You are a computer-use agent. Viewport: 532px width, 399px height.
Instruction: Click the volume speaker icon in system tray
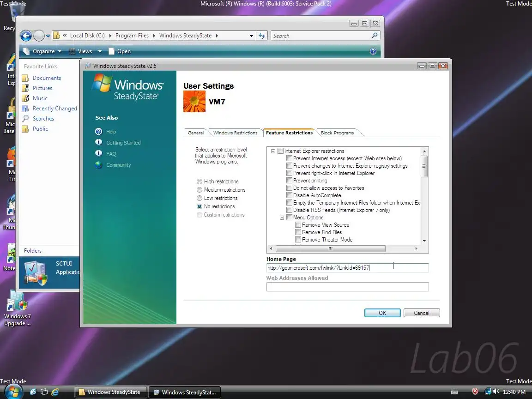click(496, 392)
